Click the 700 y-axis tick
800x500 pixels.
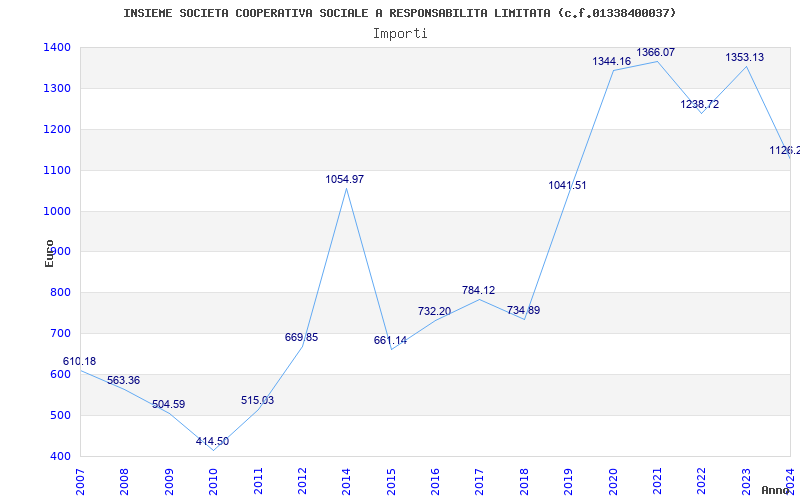[62, 333]
